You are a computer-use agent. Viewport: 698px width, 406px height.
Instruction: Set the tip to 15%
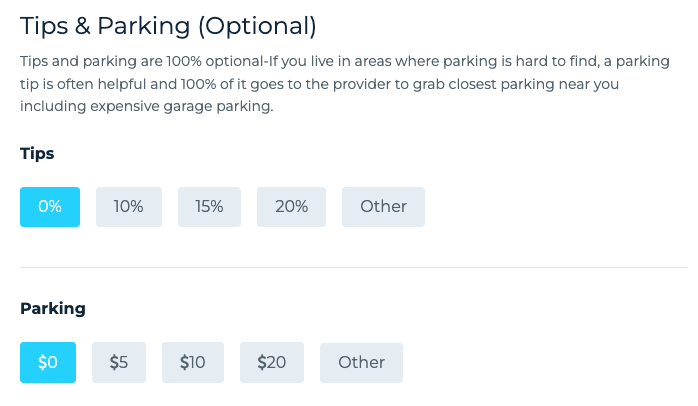tap(210, 207)
